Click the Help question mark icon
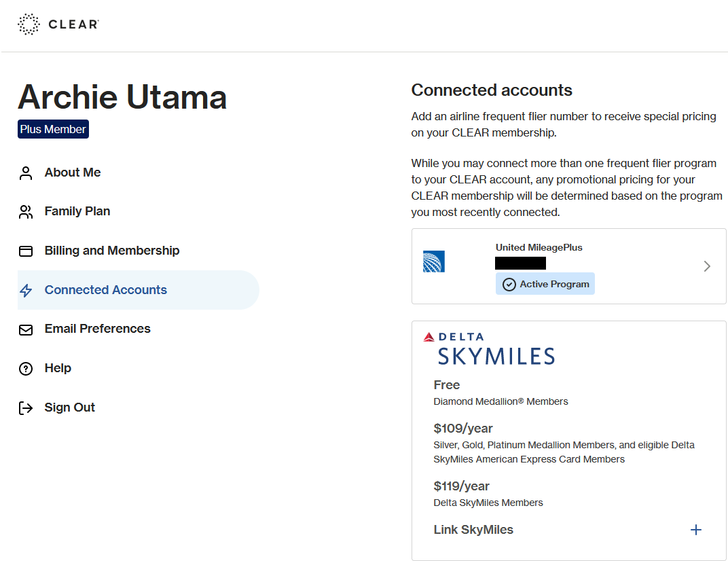The height and width of the screenshot is (561, 728). [26, 368]
